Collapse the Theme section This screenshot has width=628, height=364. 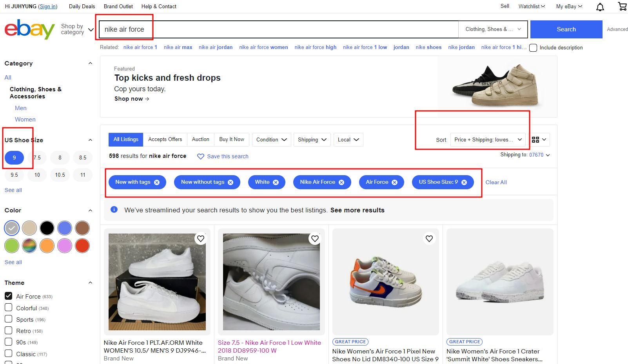[90, 283]
